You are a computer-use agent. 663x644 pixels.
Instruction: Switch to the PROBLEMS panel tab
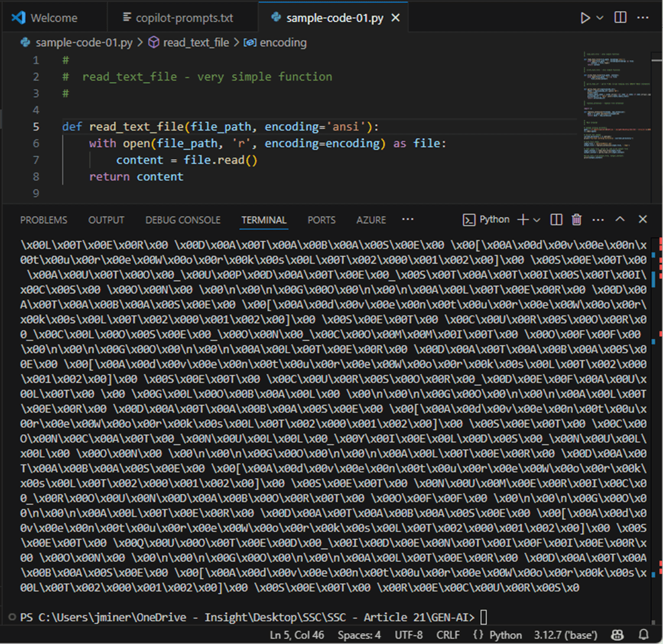(44, 220)
